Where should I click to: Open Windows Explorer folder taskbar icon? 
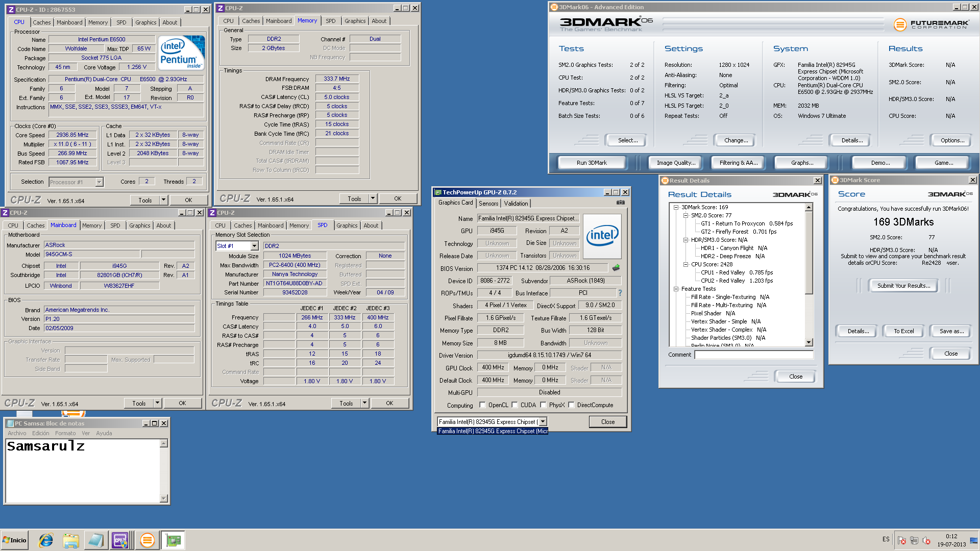coord(71,540)
